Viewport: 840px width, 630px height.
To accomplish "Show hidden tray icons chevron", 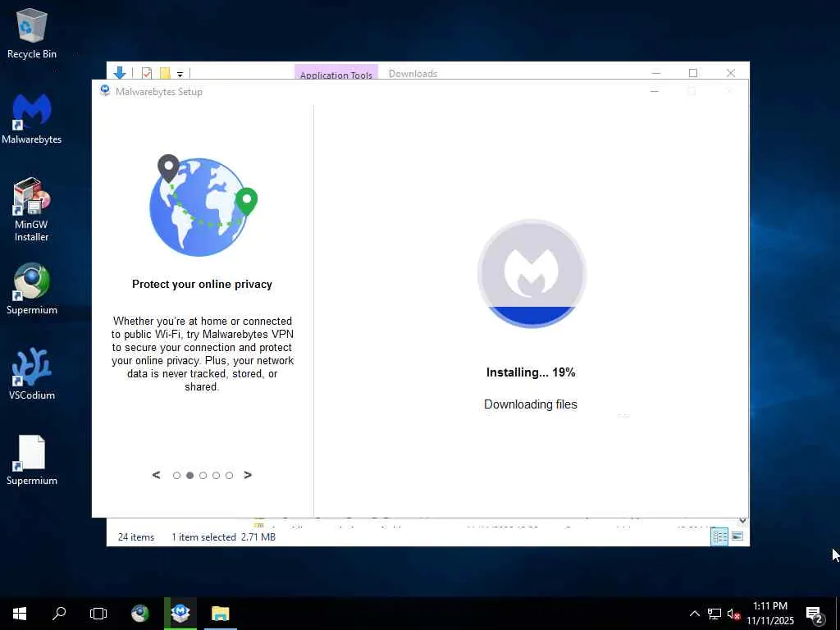I will [x=694, y=614].
